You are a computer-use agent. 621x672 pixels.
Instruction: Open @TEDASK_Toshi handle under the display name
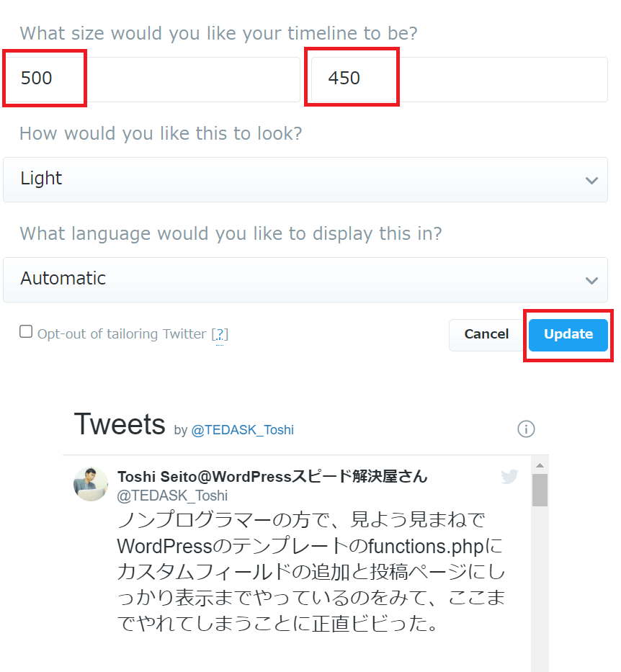point(173,496)
